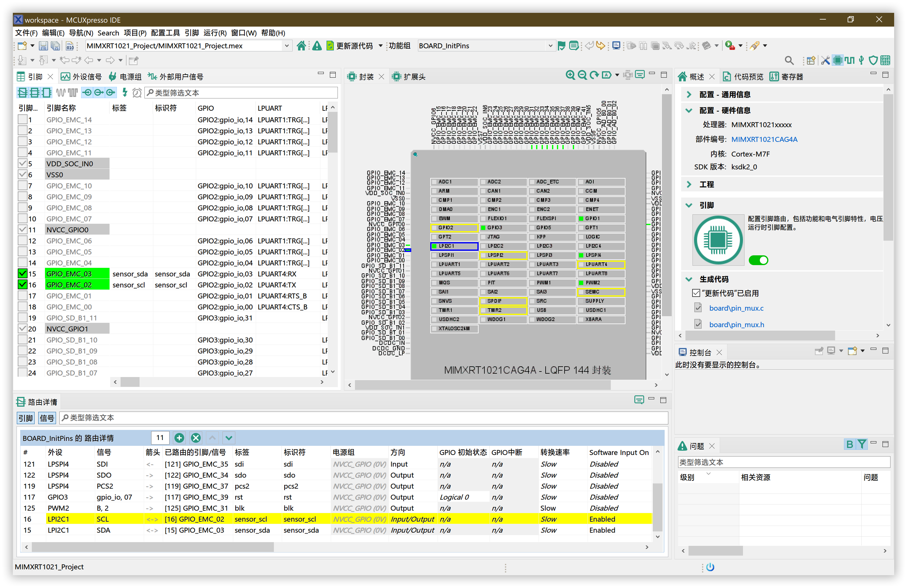The width and height of the screenshot is (907, 588).
Task: Click the large pins chip icon in overview
Action: click(x=718, y=240)
